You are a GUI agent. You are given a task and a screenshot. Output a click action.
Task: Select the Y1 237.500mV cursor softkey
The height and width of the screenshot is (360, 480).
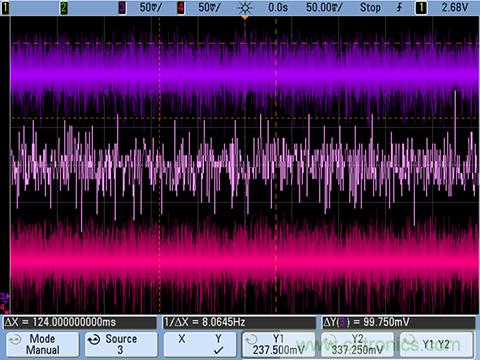tap(279, 344)
